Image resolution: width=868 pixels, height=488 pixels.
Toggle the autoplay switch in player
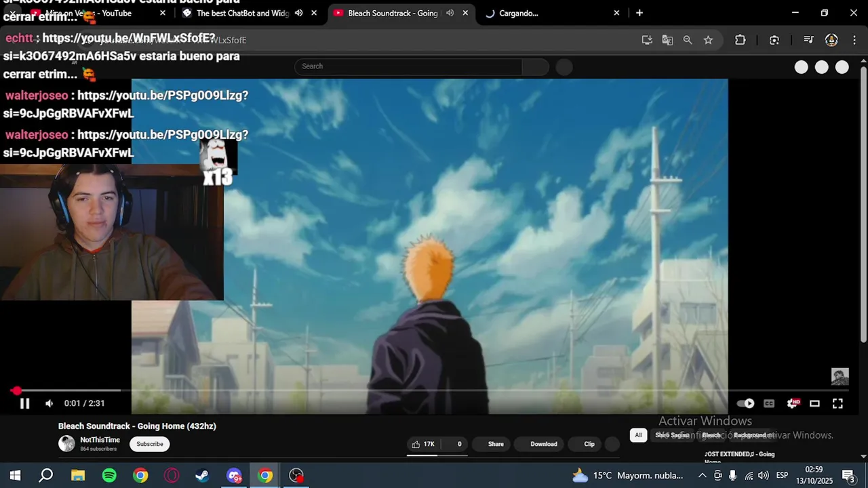[745, 403]
